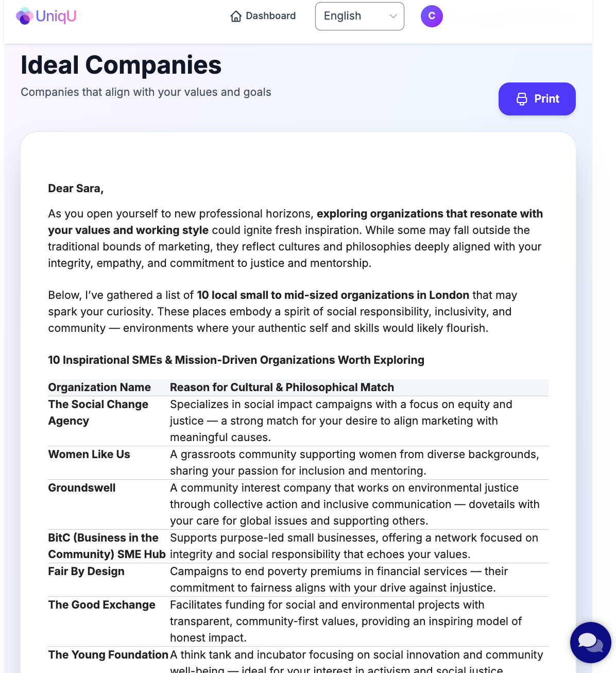Open the chat bubble support widget

pos(590,642)
